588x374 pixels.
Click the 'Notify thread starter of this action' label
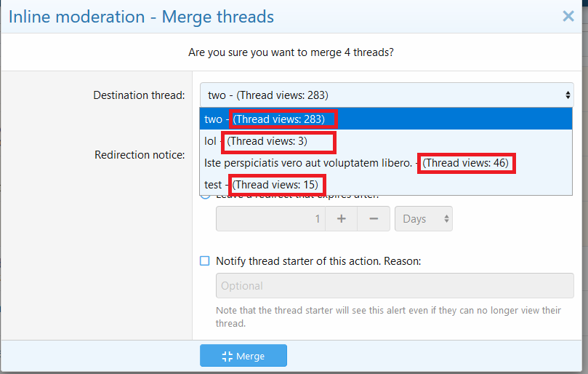pos(318,260)
